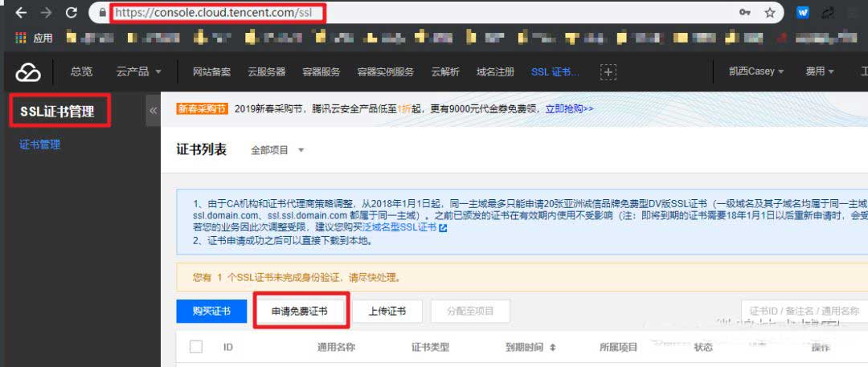Click the plus icon to add a shortcut
This screenshot has height=367, width=868.
pos(608,72)
